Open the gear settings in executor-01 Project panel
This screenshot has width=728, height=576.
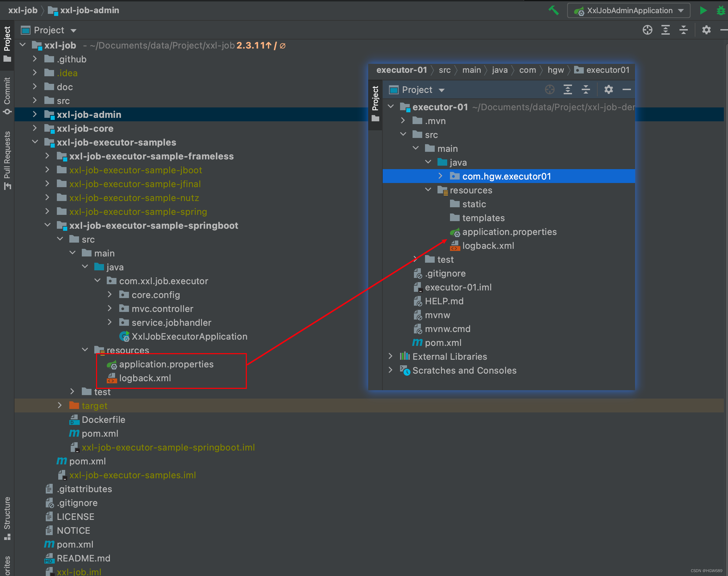[x=608, y=90]
